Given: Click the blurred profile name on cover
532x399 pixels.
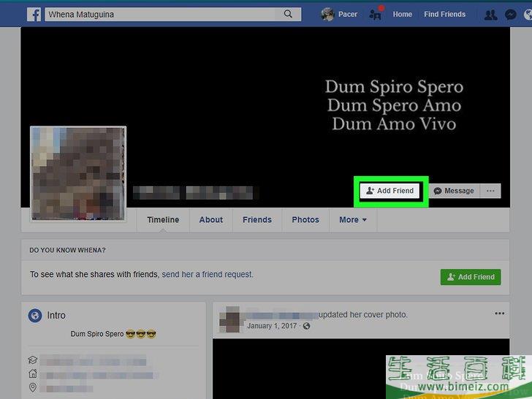Looking at the screenshot, I should tap(193, 193).
